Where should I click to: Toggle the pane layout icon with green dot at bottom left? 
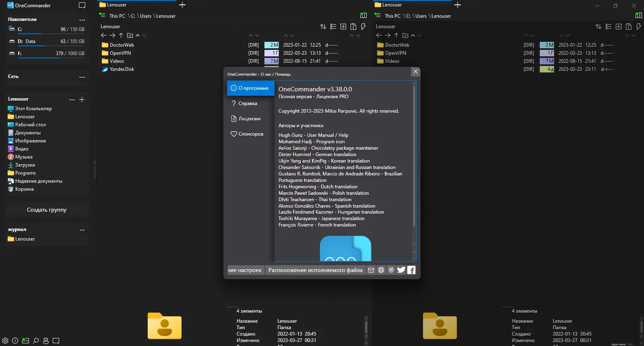[x=25, y=341]
